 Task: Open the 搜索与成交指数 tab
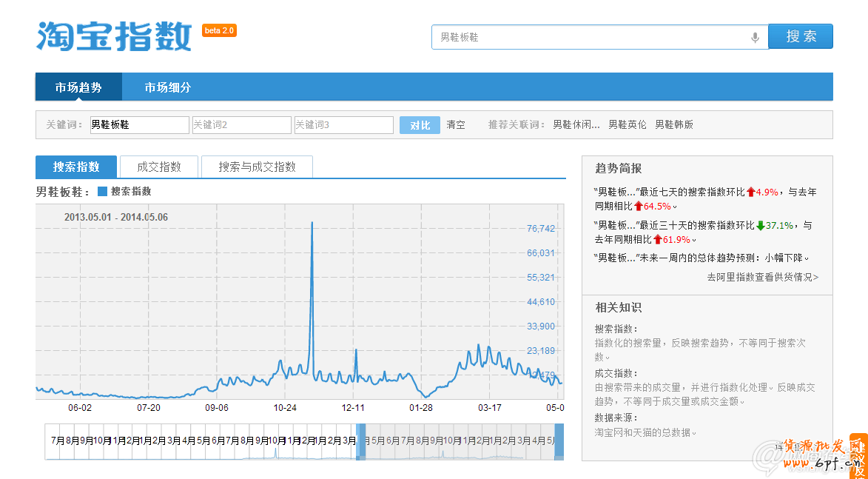coord(257,167)
